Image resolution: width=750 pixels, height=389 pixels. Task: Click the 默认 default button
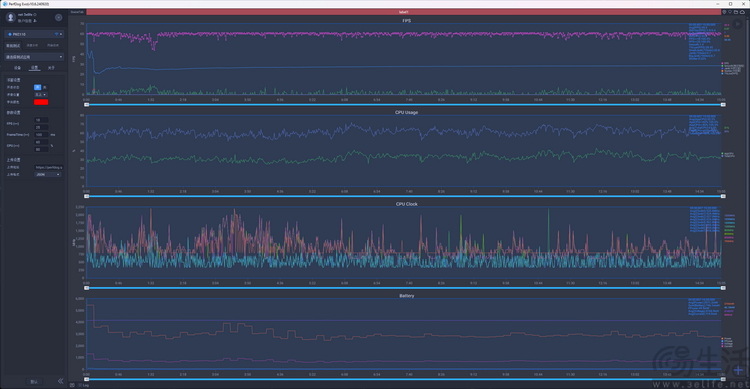34,382
